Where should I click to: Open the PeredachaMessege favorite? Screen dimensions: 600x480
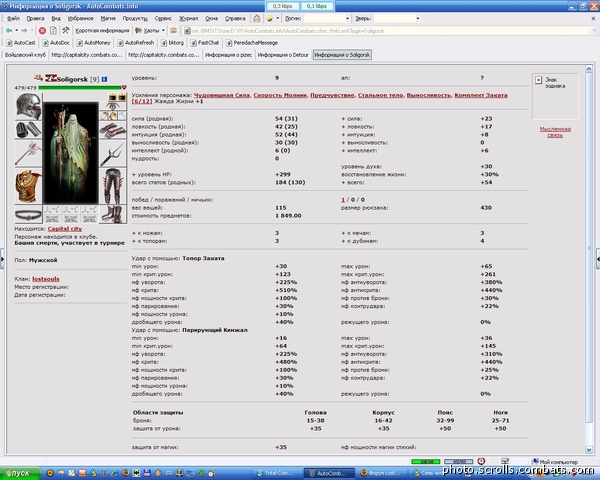coord(252,42)
